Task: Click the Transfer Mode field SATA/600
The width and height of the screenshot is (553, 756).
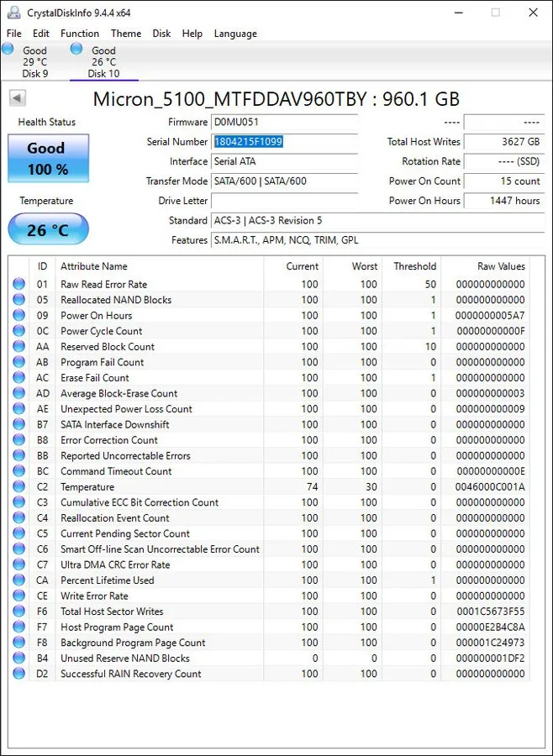Action: point(284,181)
